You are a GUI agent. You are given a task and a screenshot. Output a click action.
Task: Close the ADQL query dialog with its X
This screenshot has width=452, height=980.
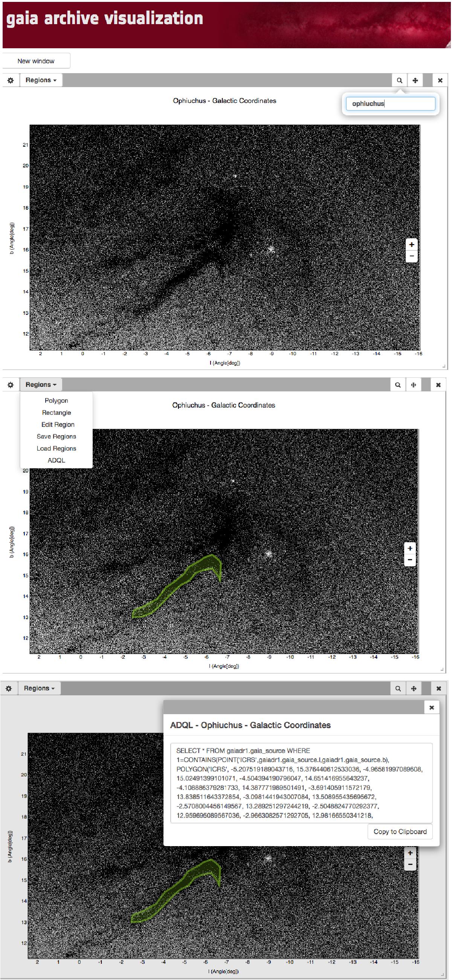pos(432,708)
